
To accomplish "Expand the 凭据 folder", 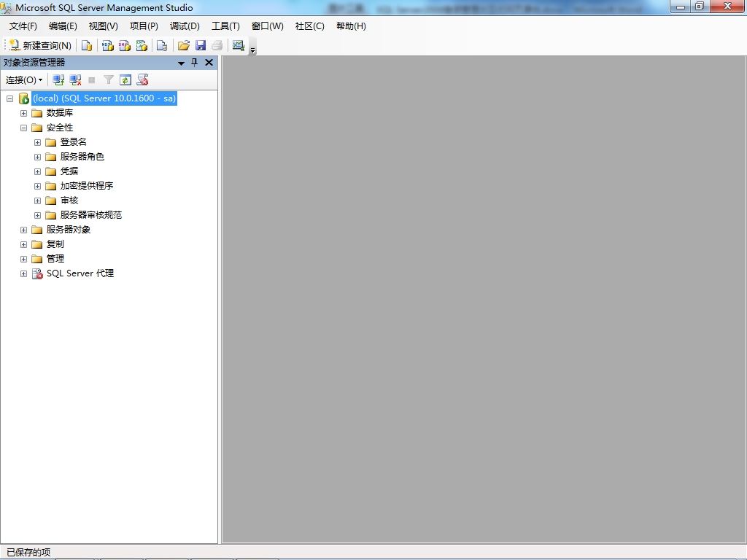I will [37, 171].
